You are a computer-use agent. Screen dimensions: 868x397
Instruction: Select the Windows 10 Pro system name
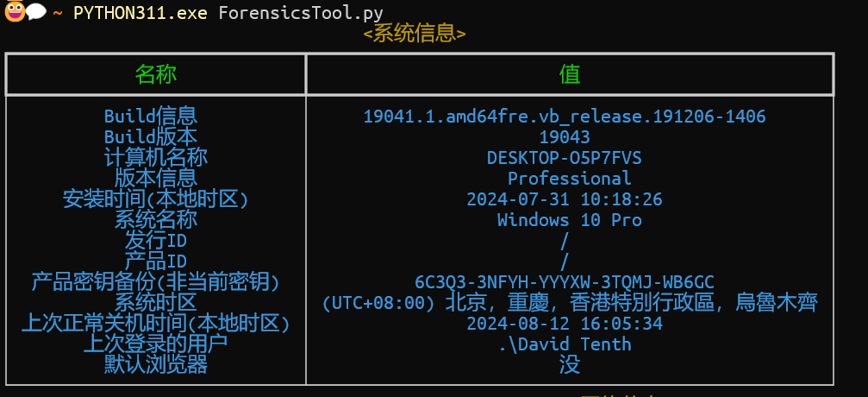(569, 220)
